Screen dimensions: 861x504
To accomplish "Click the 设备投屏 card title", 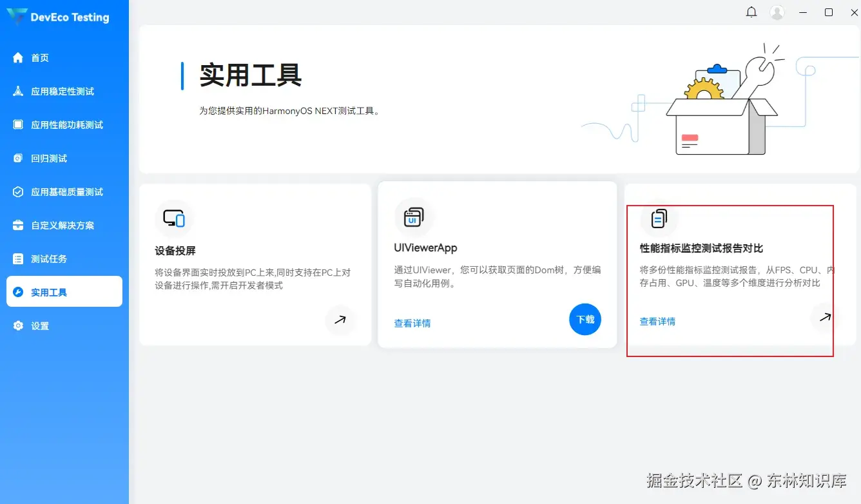I will click(x=175, y=251).
